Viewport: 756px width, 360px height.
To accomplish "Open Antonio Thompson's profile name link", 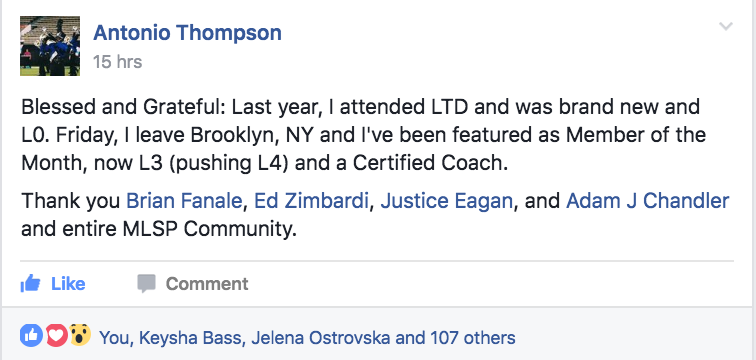I will click(x=188, y=33).
